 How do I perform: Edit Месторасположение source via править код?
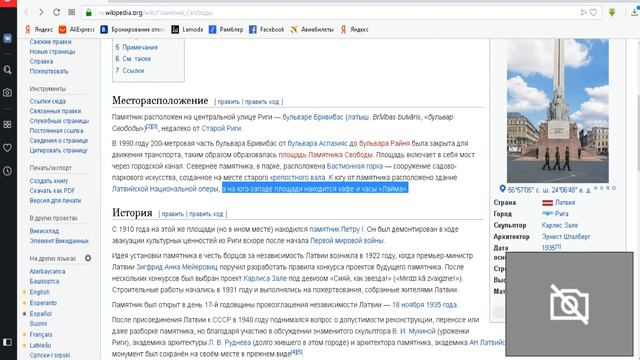pos(262,102)
